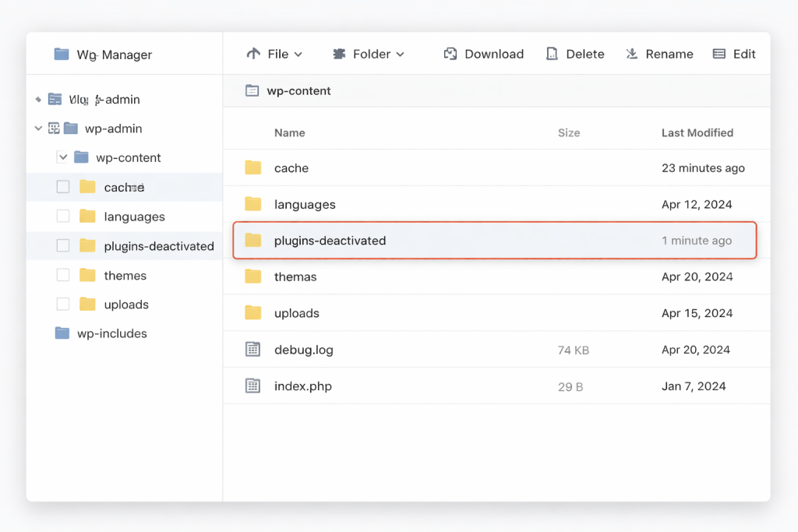Sort by the Size column header

[x=569, y=132]
